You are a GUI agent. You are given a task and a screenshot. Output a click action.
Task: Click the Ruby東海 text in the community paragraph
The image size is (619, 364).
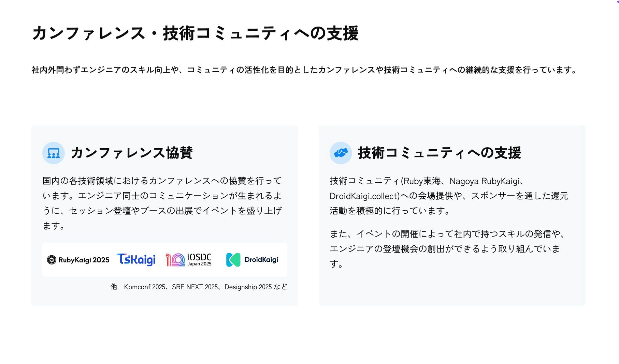[421, 181]
